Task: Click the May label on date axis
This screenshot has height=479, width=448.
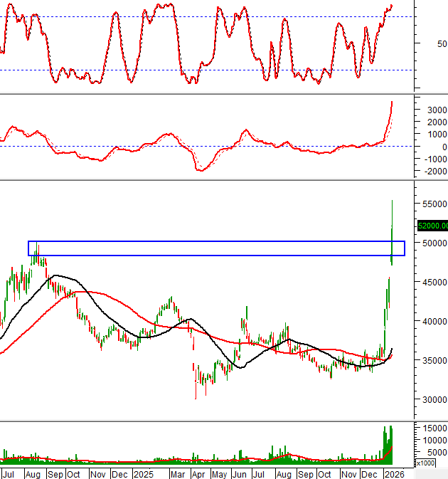Action: point(219,473)
